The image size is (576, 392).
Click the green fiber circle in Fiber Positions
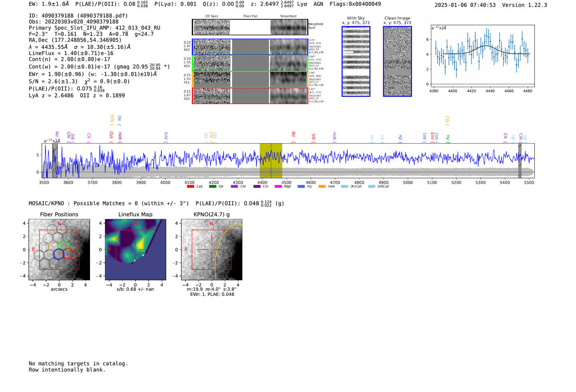[63, 246]
